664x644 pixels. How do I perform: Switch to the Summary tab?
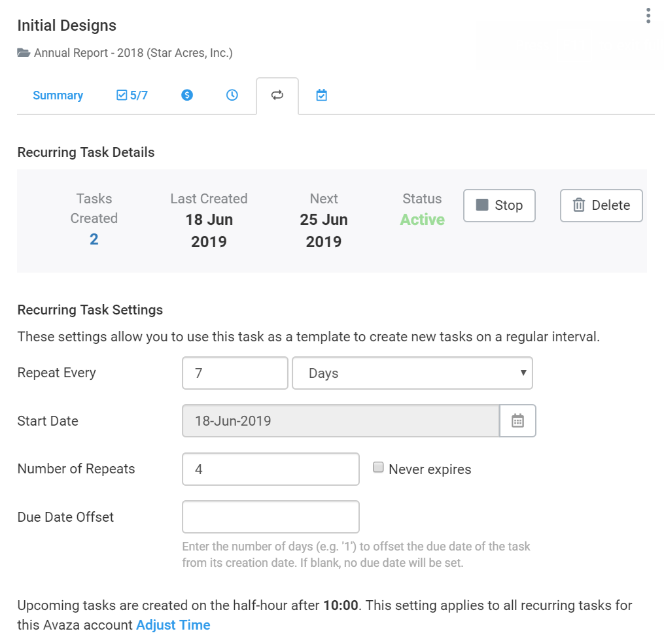coord(58,95)
